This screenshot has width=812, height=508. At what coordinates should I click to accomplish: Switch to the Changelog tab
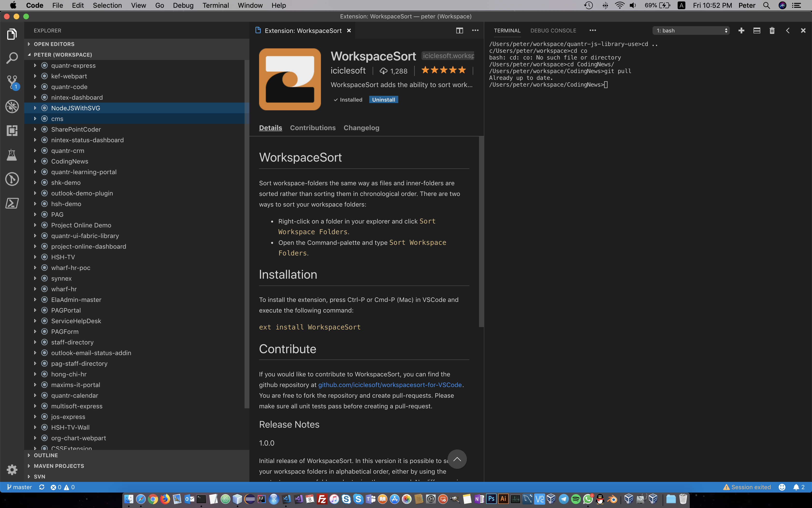[361, 128]
